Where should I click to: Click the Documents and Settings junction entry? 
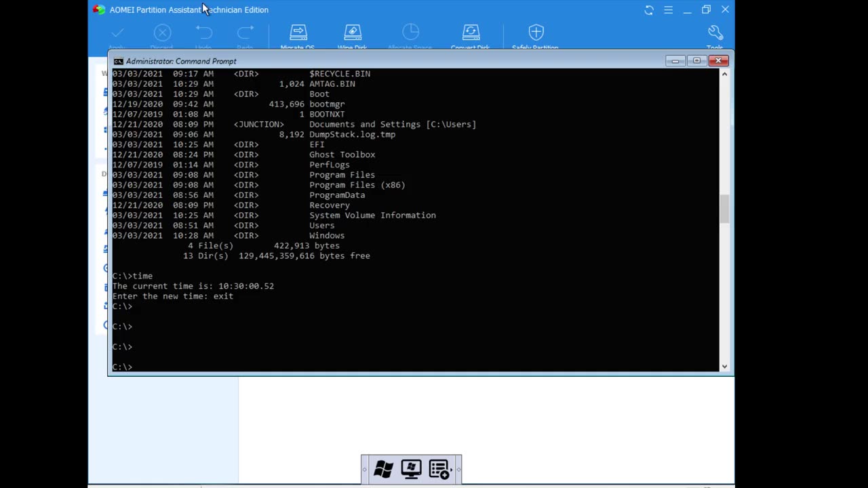pos(393,125)
